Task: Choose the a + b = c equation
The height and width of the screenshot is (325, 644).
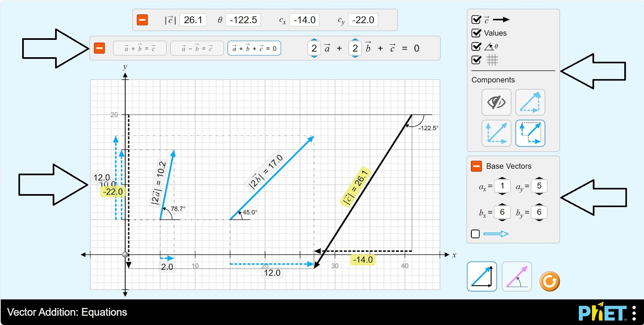Action: coord(140,48)
